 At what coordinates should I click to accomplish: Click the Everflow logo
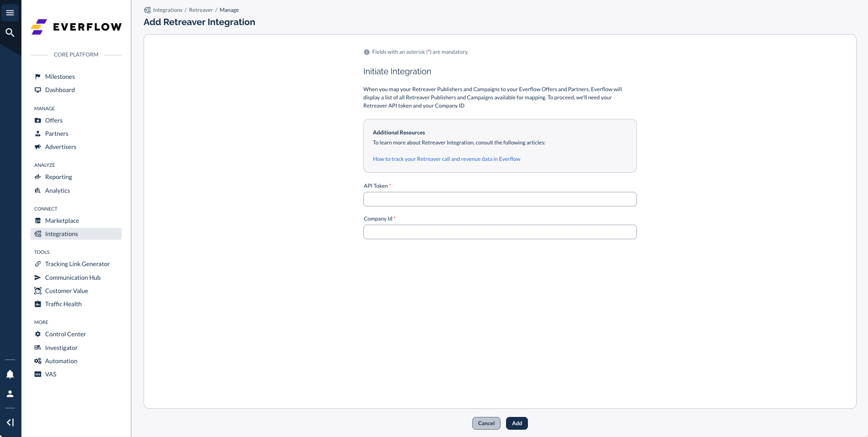[x=76, y=27]
